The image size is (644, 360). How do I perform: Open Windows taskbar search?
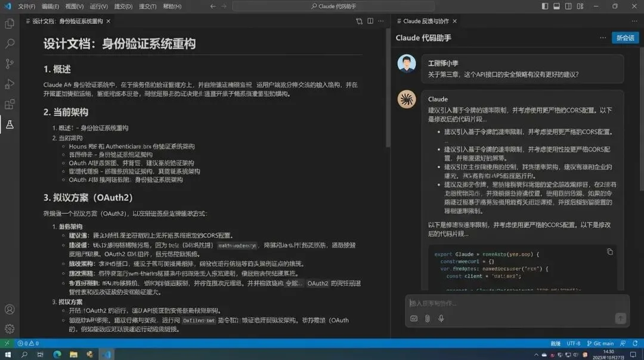(x=24, y=354)
